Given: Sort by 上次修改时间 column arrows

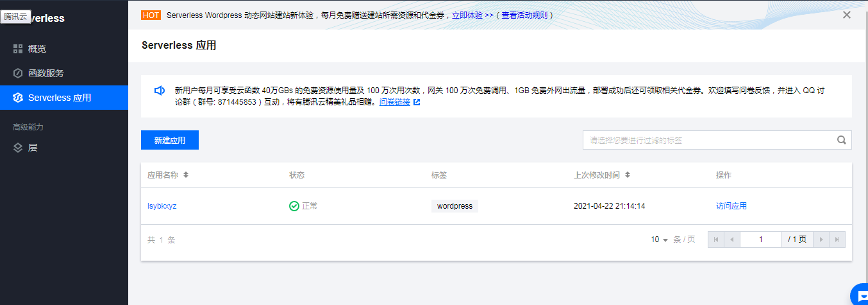Looking at the screenshot, I should pyautogui.click(x=628, y=175).
